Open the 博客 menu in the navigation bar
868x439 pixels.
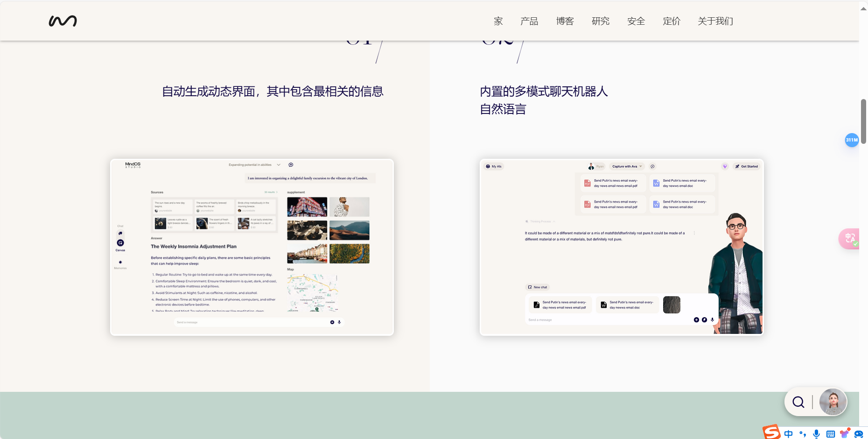click(565, 21)
